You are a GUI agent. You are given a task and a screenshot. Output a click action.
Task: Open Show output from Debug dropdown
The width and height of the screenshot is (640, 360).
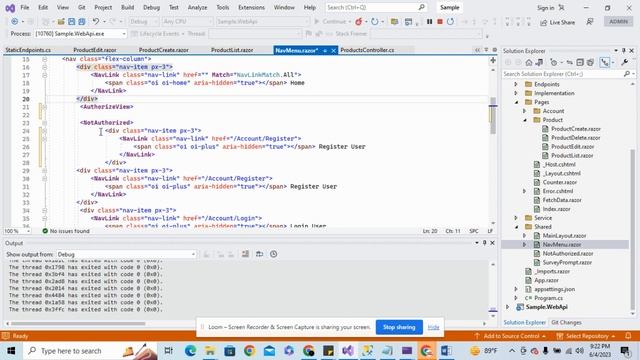pyautogui.click(x=126, y=254)
